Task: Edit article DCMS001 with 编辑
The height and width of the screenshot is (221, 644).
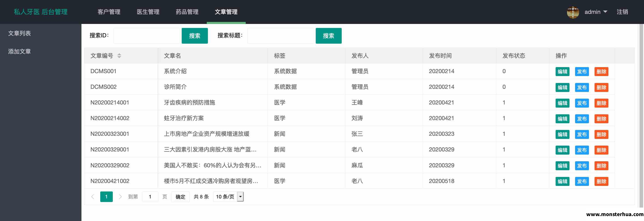Action: [563, 72]
